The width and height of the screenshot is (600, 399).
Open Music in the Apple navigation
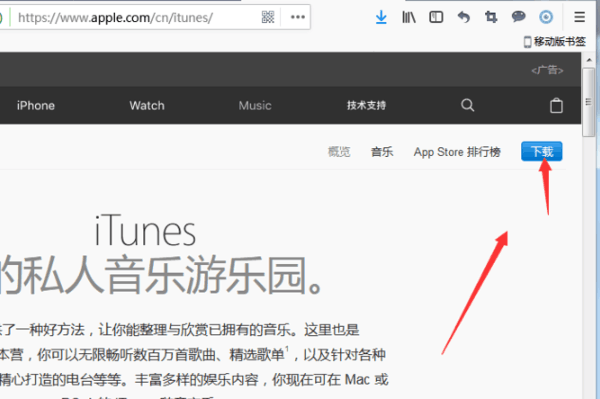pos(255,106)
